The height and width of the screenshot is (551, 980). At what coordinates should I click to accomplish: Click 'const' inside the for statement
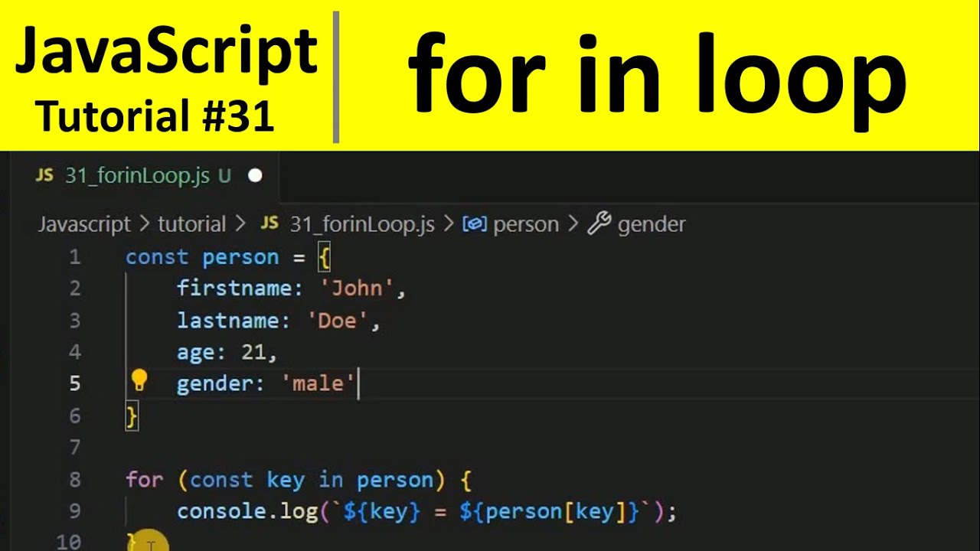(x=221, y=480)
